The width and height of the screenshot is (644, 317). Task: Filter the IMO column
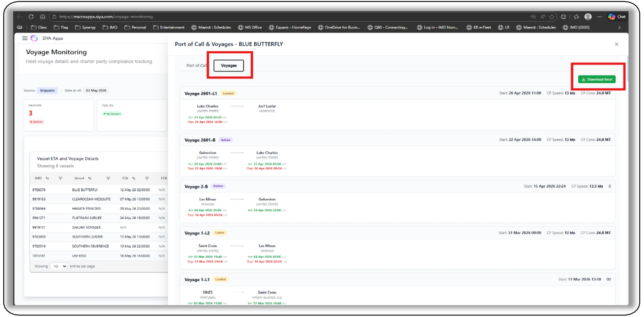(x=60, y=178)
